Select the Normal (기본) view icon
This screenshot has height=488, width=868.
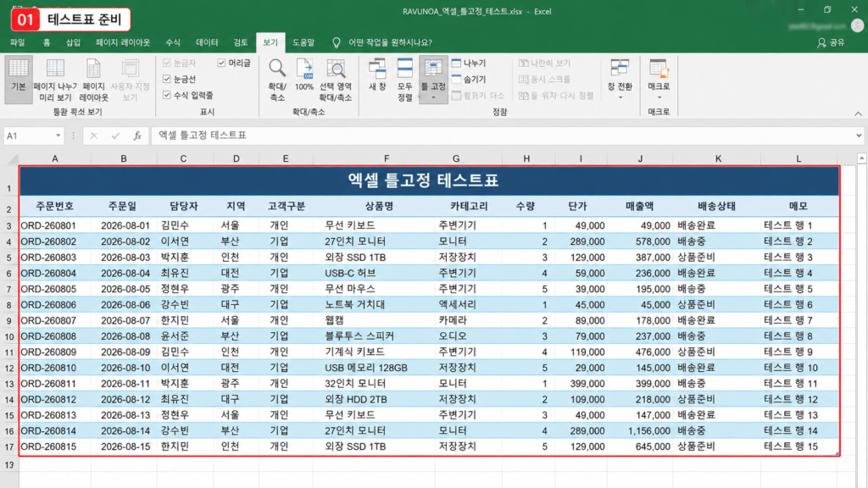click(19, 79)
